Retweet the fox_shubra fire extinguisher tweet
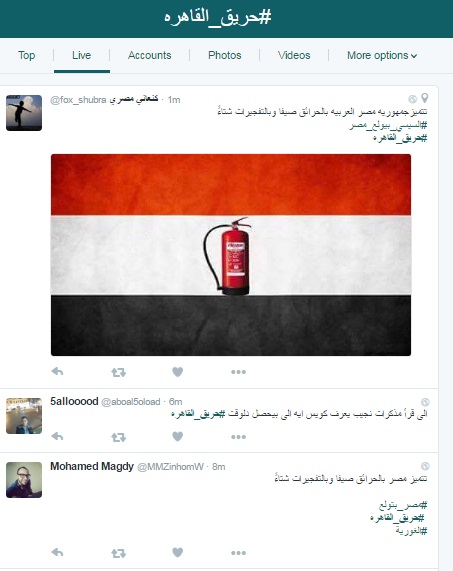Image resolution: width=453 pixels, height=571 pixels. (118, 372)
